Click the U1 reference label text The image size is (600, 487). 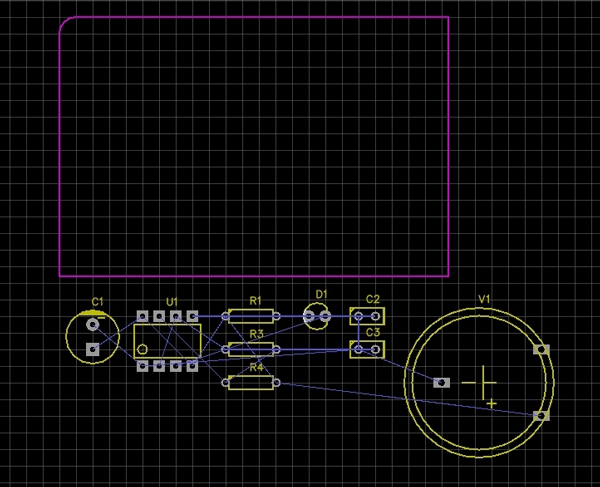(172, 300)
